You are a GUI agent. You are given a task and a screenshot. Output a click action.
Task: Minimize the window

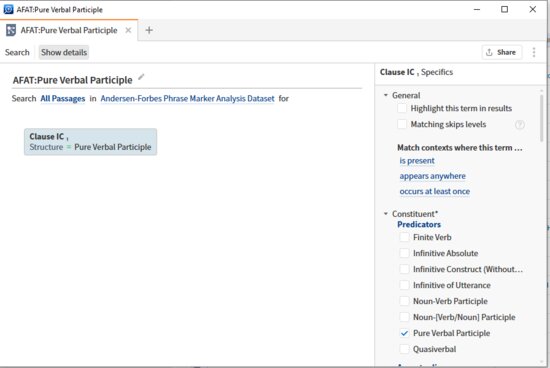[477, 9]
